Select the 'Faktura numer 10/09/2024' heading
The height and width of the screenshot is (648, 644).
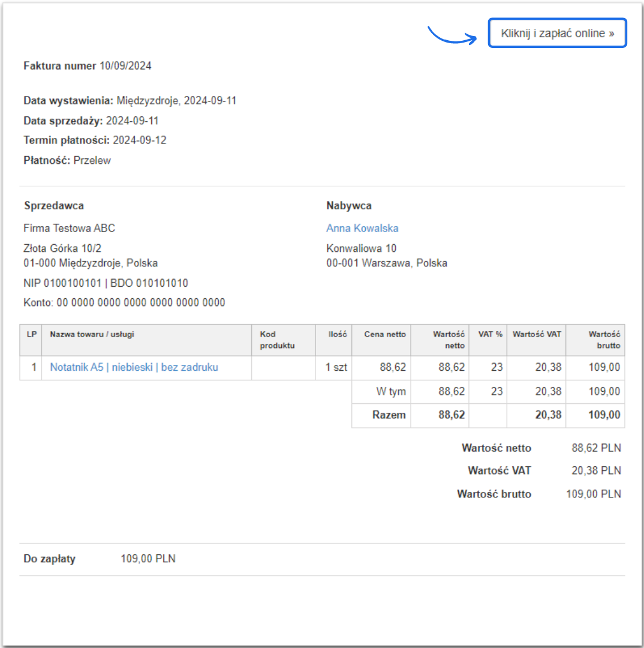[x=88, y=66]
